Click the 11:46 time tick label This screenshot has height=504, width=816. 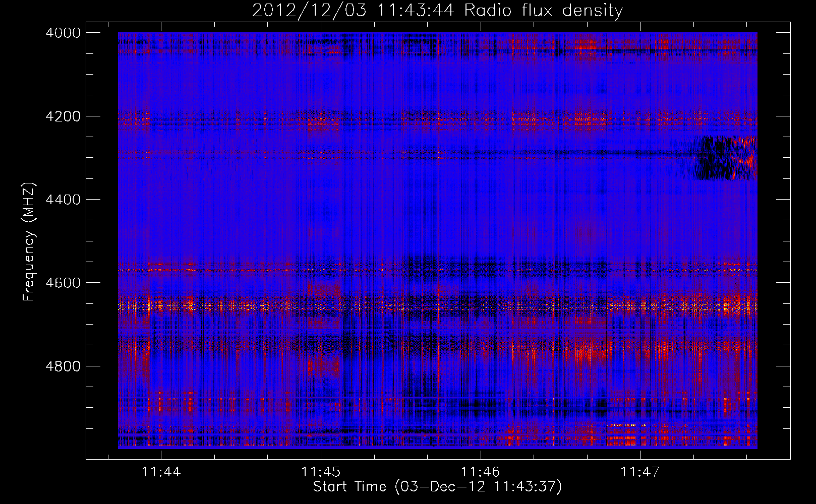tap(481, 472)
